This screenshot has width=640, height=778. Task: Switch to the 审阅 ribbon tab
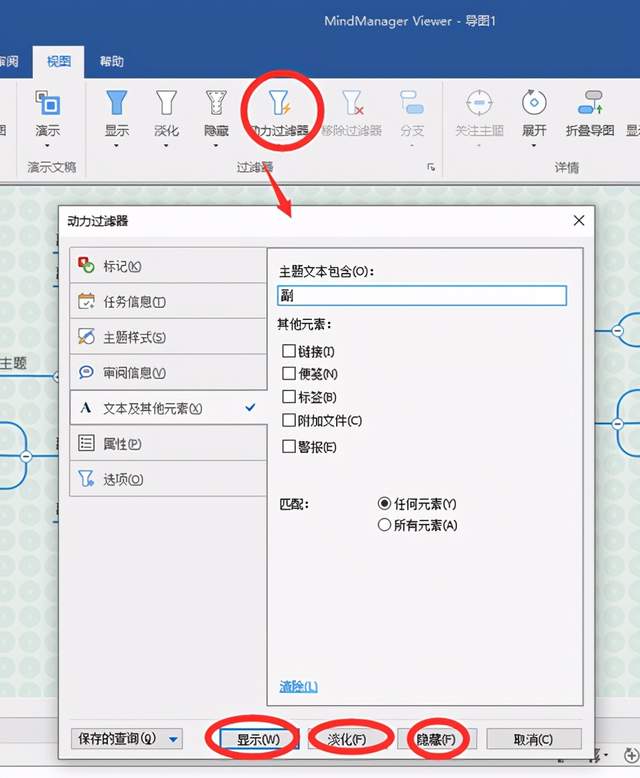click(9, 62)
